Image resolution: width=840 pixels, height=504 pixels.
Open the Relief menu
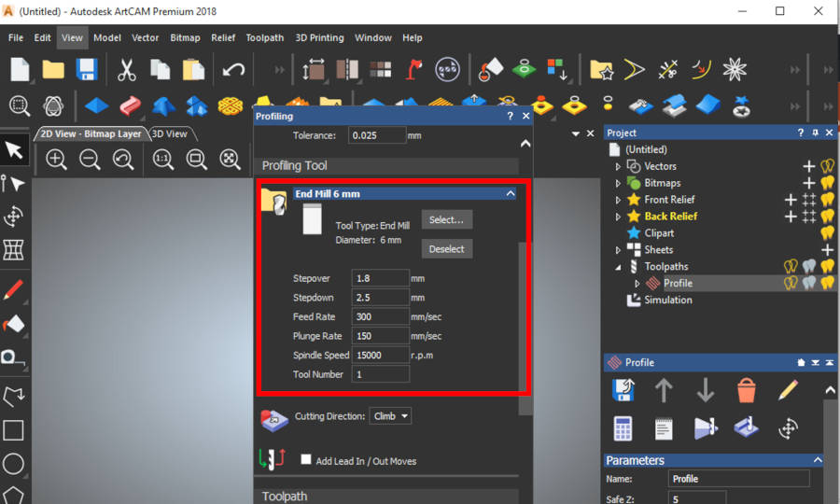(x=223, y=37)
